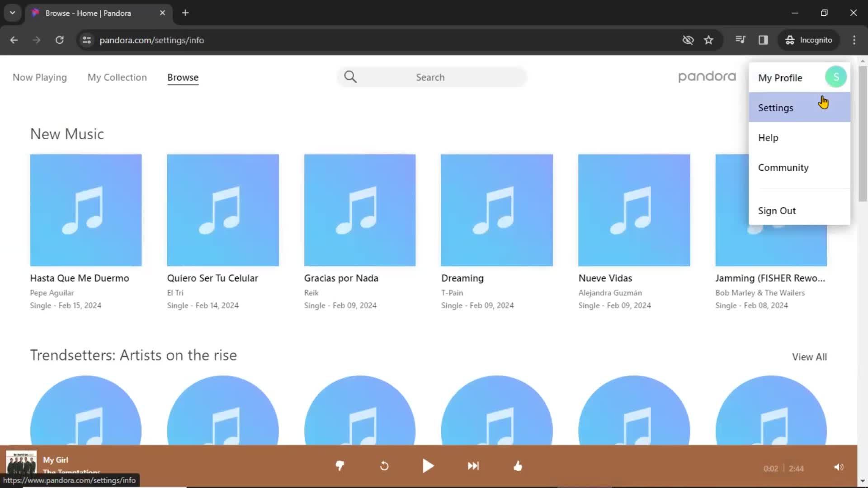This screenshot has width=868, height=488.
Task: Open artist Alejandra Guzmán
Action: coord(610,292)
